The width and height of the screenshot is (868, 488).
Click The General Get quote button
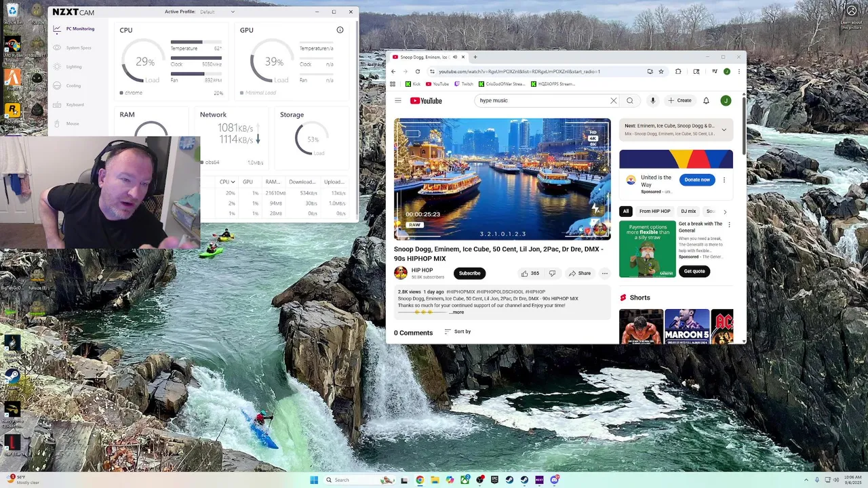694,271
